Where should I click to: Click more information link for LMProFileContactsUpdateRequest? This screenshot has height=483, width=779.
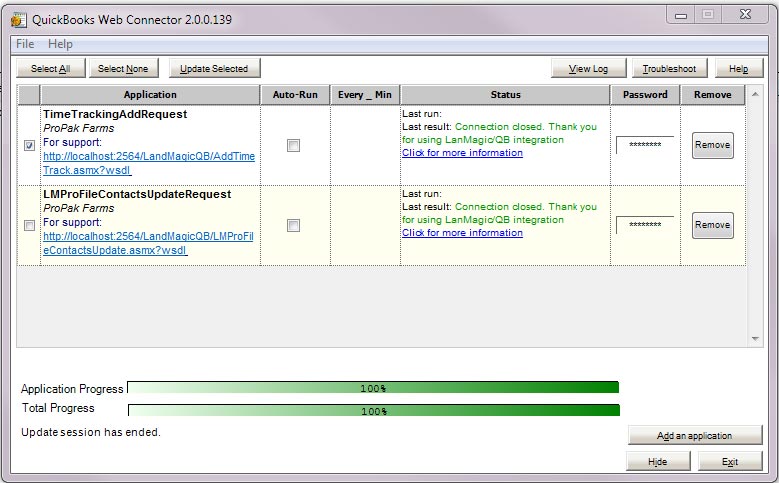[x=462, y=233]
